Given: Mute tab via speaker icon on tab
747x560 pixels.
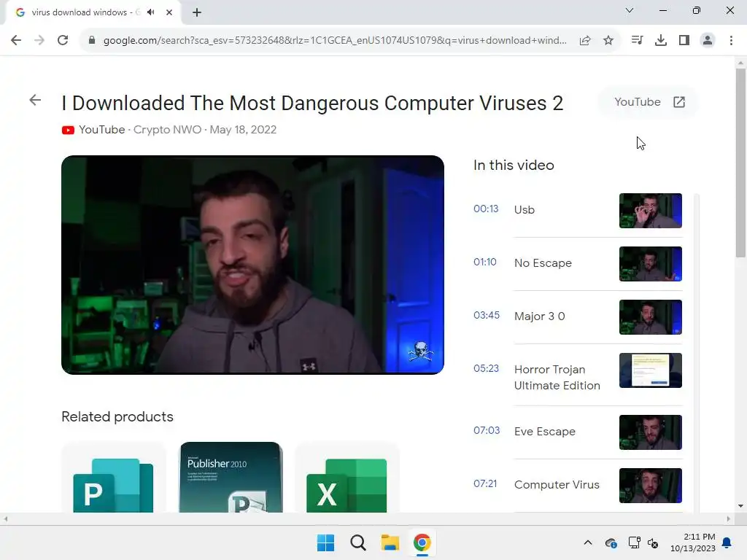Looking at the screenshot, I should click(151, 12).
